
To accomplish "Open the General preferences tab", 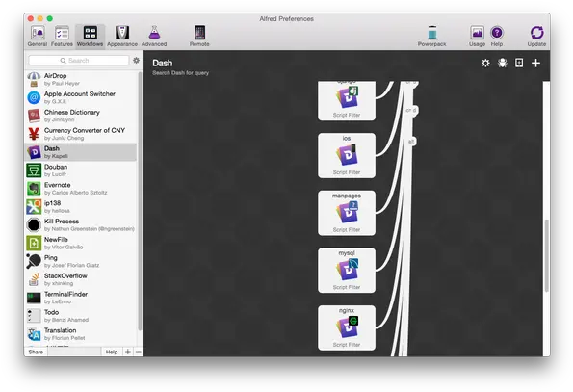I will (38, 37).
